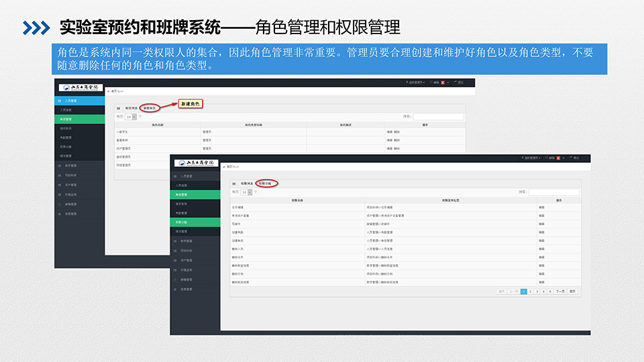Go to page 2 in the permission list pagination
Viewport: 644px width, 362px height.
coord(530,292)
